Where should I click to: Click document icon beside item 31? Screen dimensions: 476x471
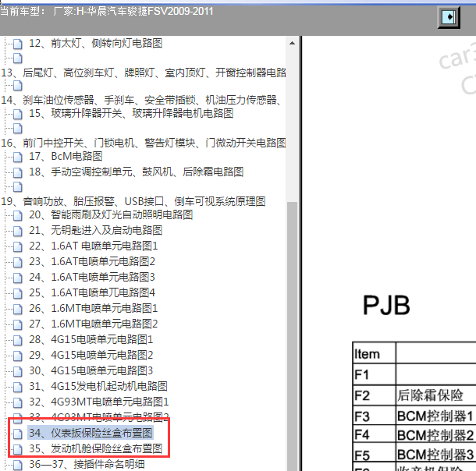[18, 387]
